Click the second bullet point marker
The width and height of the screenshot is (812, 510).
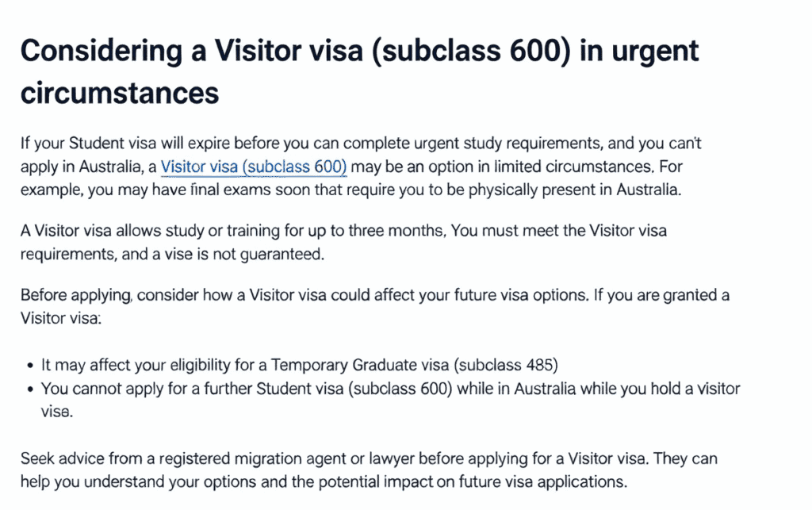(x=30, y=389)
